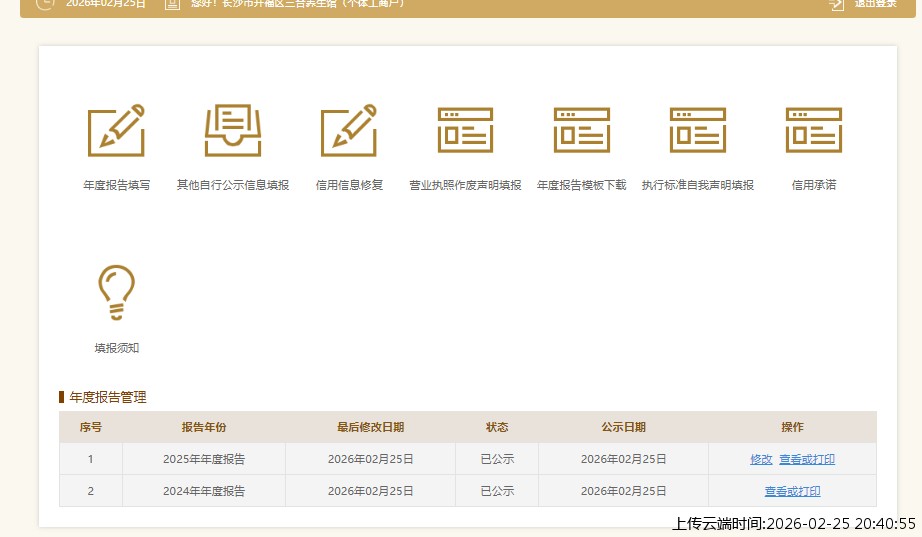Click the 其他自行公示信息填报 label
The height and width of the screenshot is (537, 922).
pos(233,185)
